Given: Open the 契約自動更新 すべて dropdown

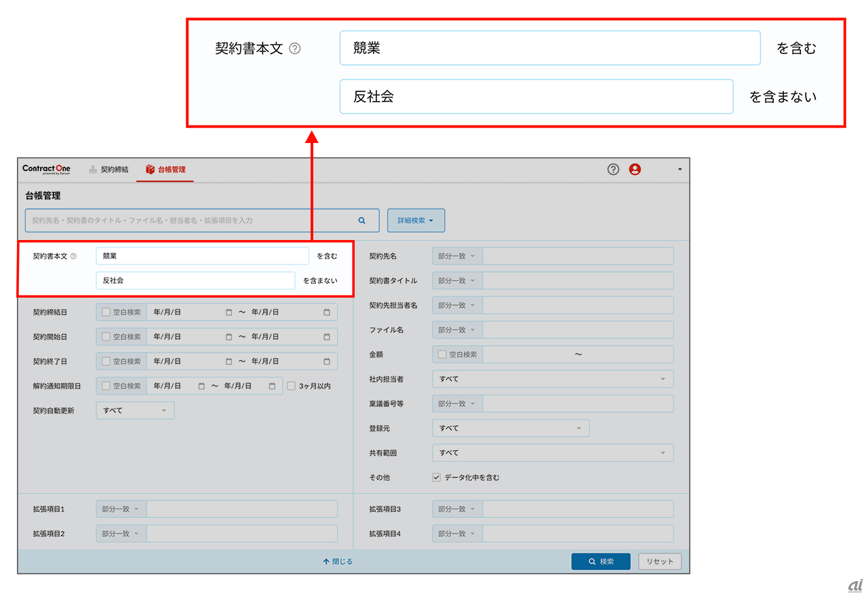Looking at the screenshot, I should click(135, 410).
